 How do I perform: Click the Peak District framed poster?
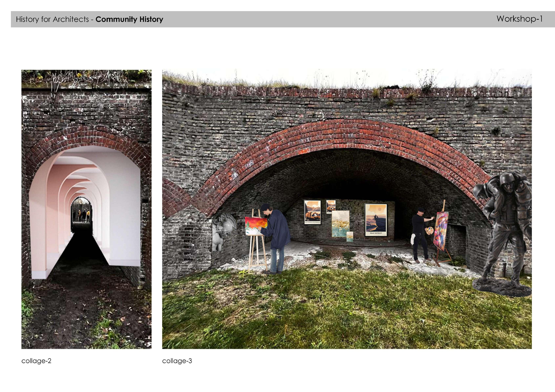(x=376, y=220)
